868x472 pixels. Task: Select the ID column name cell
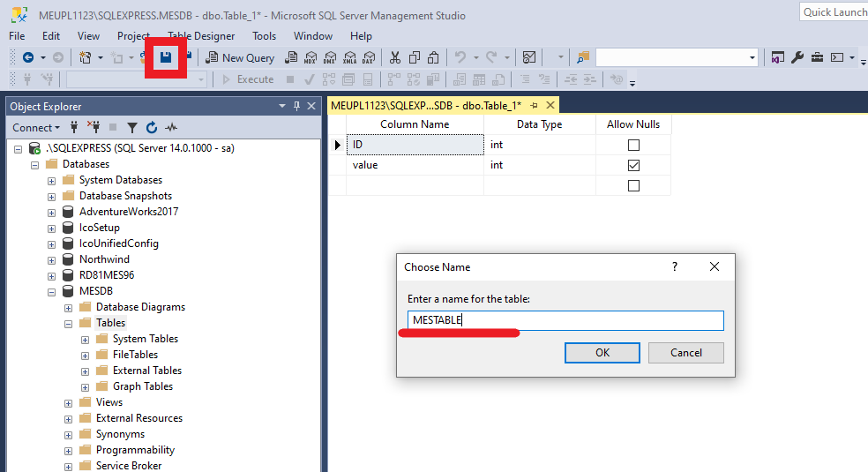415,145
